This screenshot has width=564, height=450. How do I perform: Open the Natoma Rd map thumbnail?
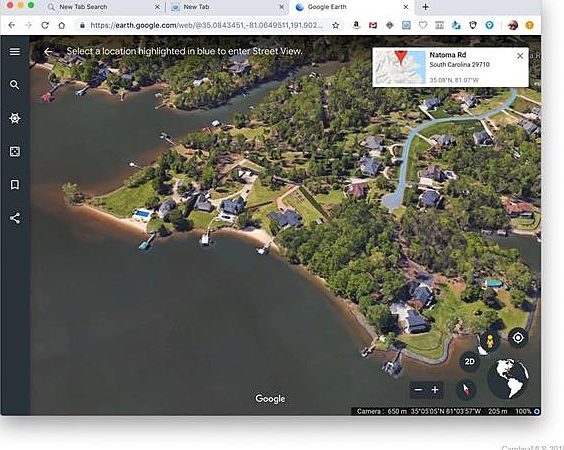pyautogui.click(x=400, y=67)
